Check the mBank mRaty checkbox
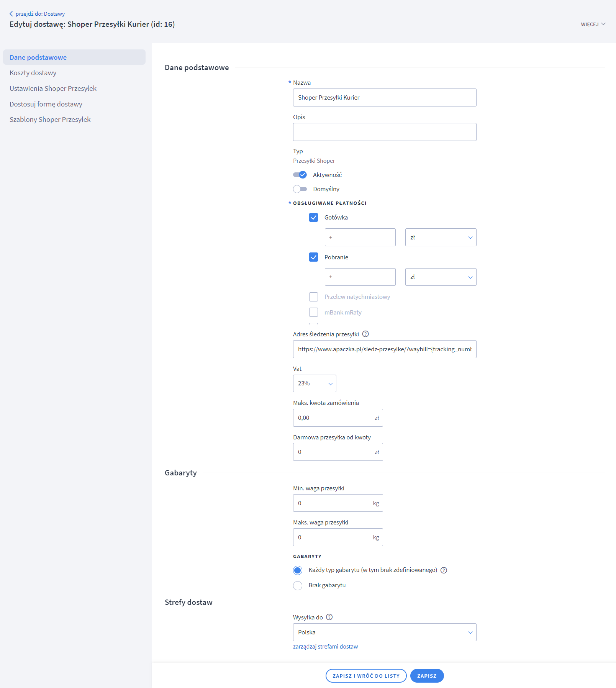 [x=313, y=313]
